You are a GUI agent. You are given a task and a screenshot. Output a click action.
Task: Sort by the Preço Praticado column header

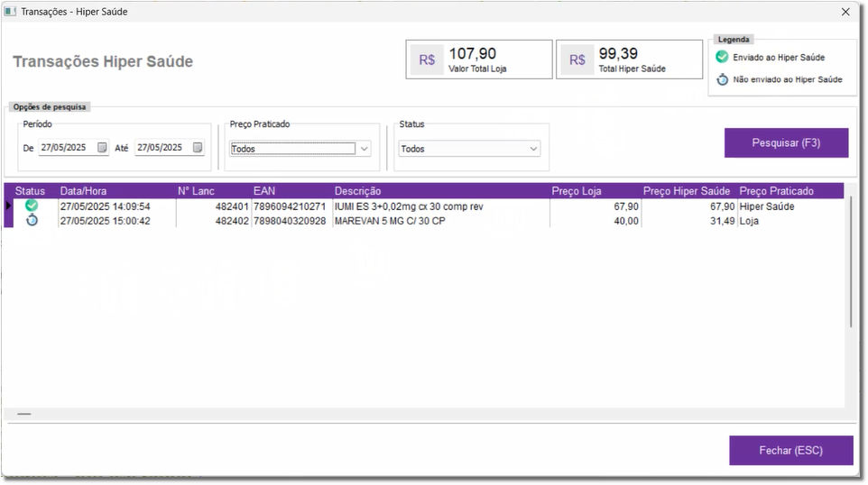click(777, 191)
